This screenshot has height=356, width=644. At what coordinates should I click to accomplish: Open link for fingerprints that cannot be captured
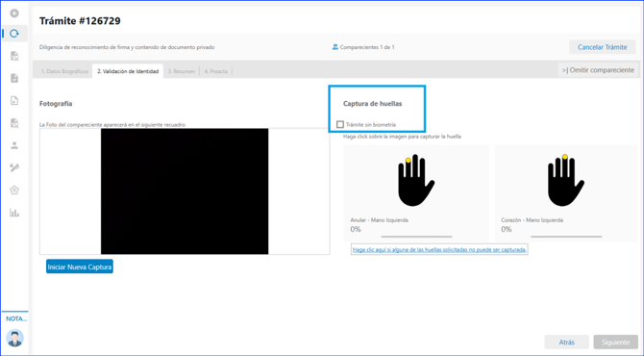point(439,249)
